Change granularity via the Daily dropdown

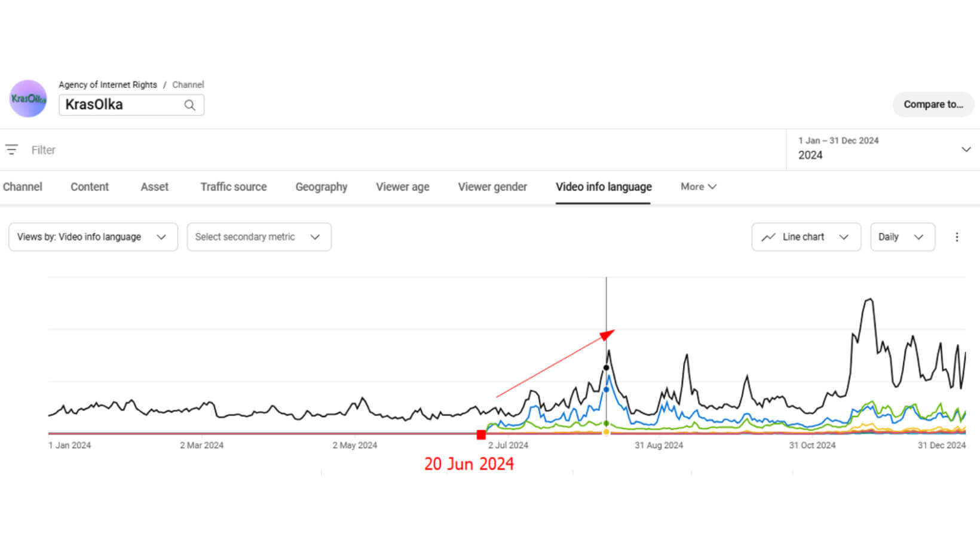[x=902, y=237]
